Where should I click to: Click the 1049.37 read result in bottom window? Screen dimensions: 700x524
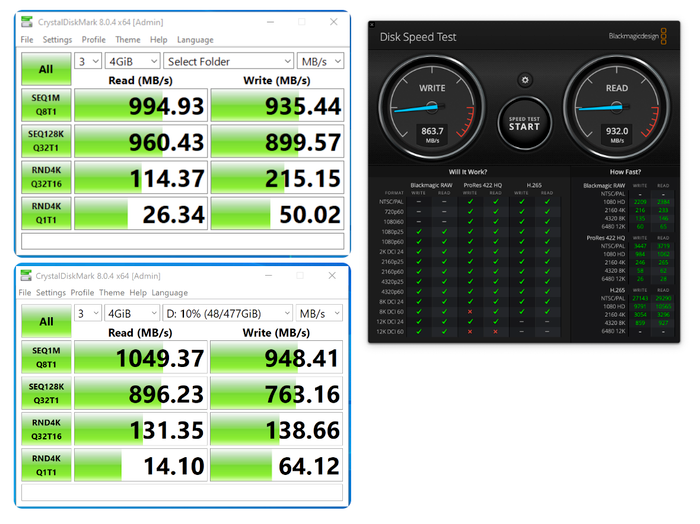coord(141,357)
